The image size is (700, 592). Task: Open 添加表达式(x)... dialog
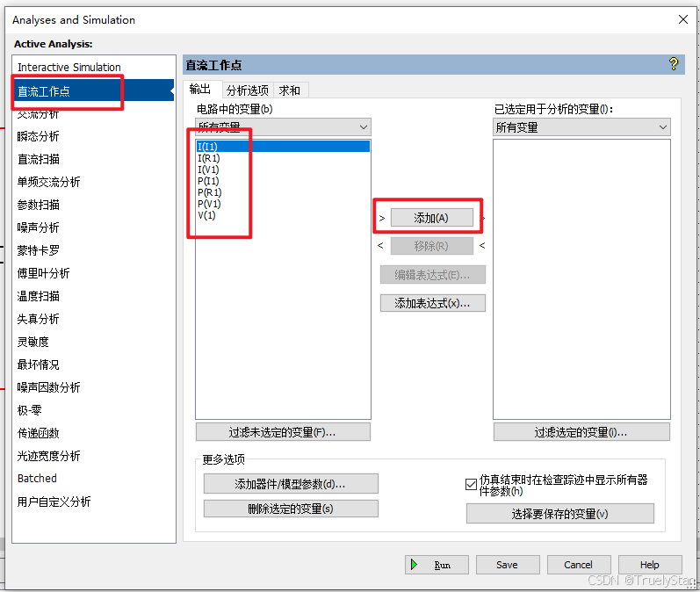tap(433, 303)
